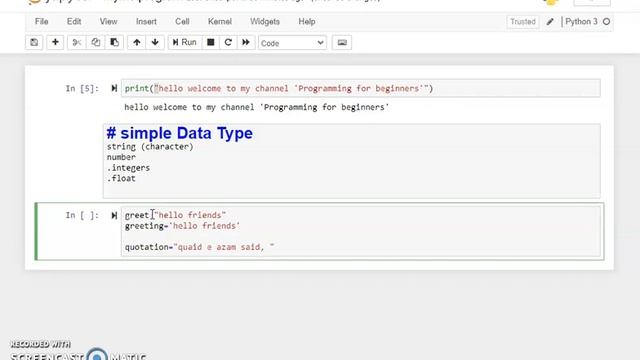Restart the kernel circular arrow icon
Screen dimensions: 640x360
[x=228, y=42]
